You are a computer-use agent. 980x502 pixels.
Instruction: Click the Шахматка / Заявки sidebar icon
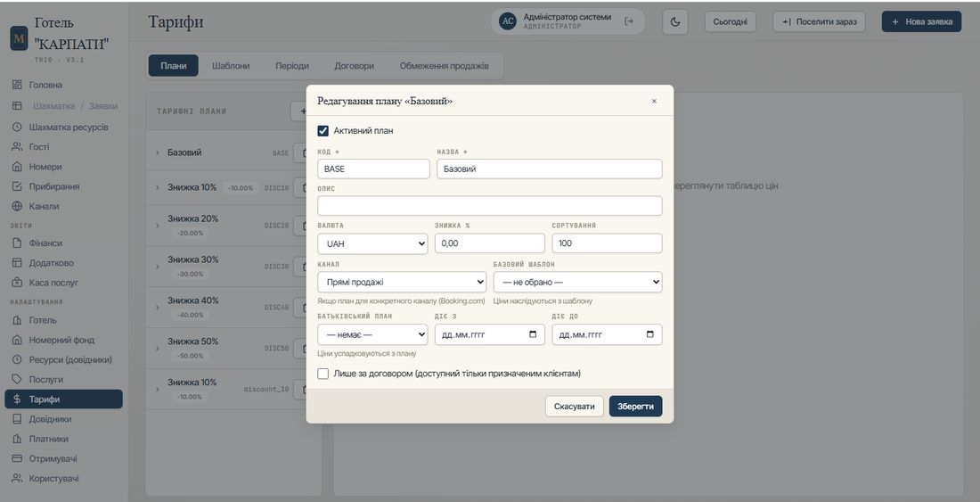point(18,106)
